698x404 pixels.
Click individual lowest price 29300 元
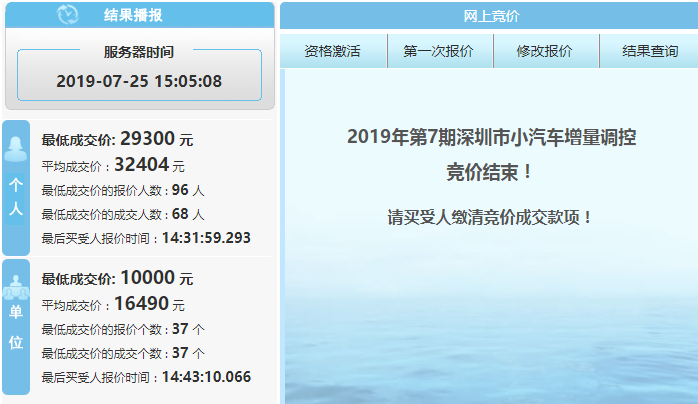coord(117,139)
